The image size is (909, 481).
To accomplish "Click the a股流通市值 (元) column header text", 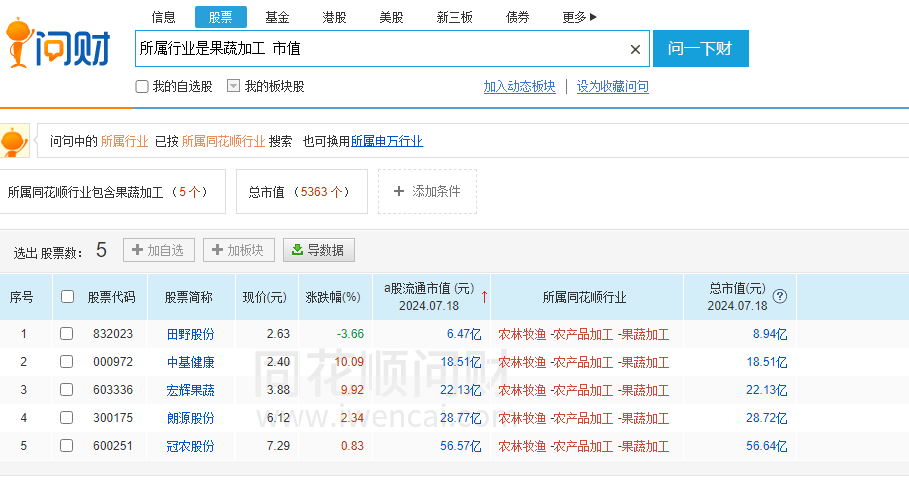I will (429, 288).
